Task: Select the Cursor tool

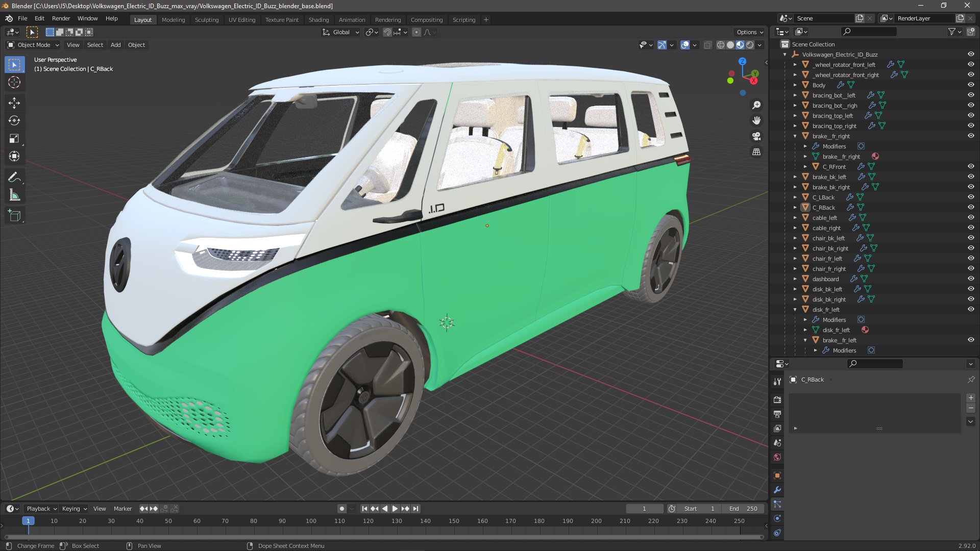Action: click(14, 83)
